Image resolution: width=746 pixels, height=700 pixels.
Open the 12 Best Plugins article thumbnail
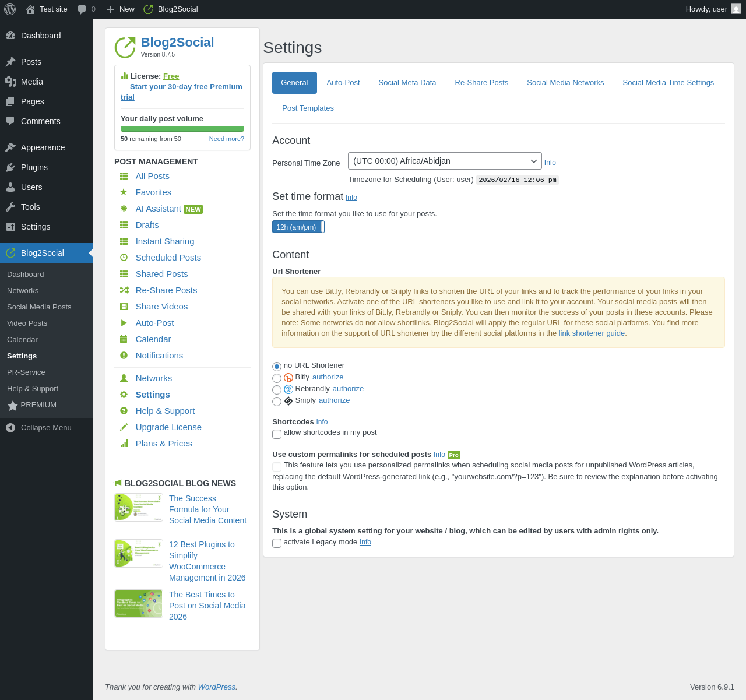(139, 553)
